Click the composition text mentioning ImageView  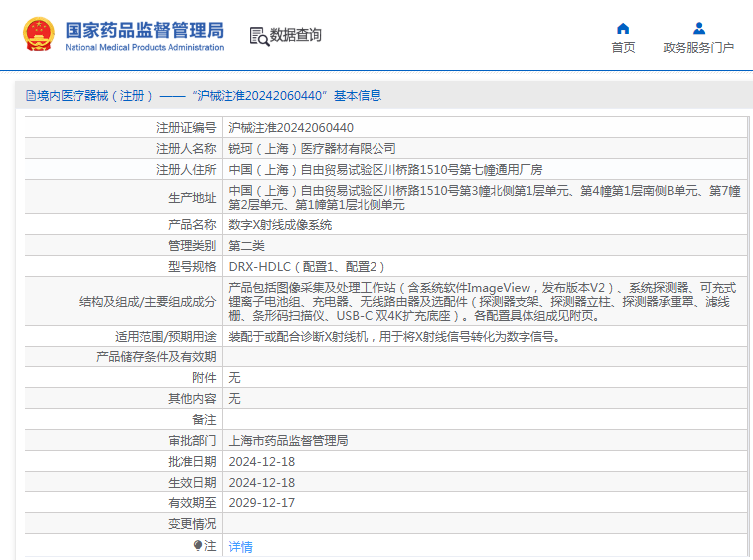click(x=482, y=302)
